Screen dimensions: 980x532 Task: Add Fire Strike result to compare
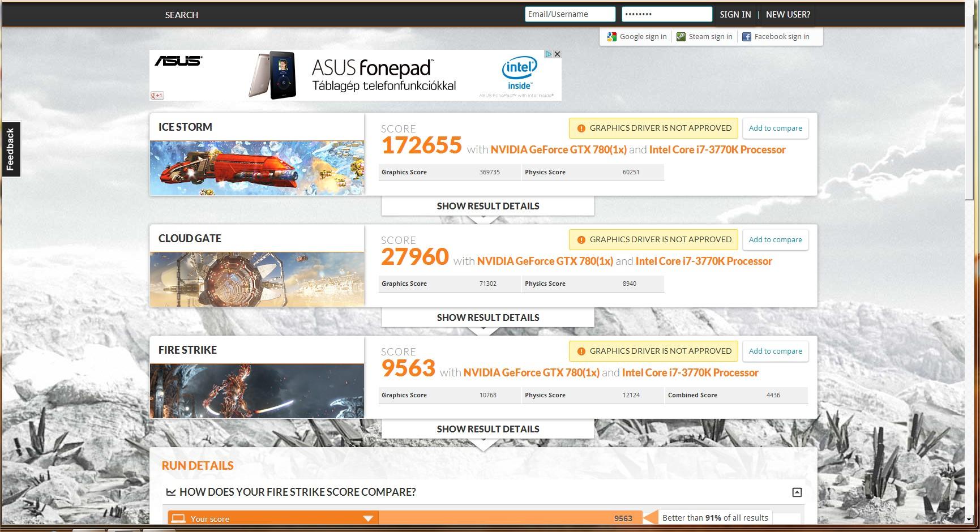[775, 351]
